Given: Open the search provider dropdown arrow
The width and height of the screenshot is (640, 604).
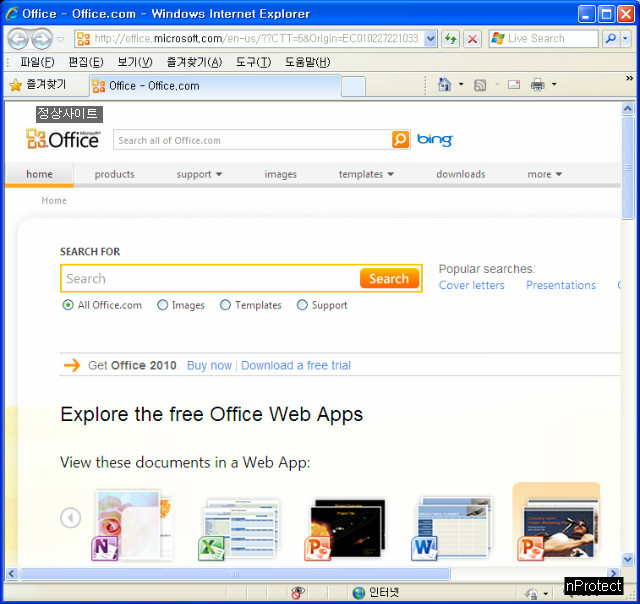Looking at the screenshot, I should (626, 39).
